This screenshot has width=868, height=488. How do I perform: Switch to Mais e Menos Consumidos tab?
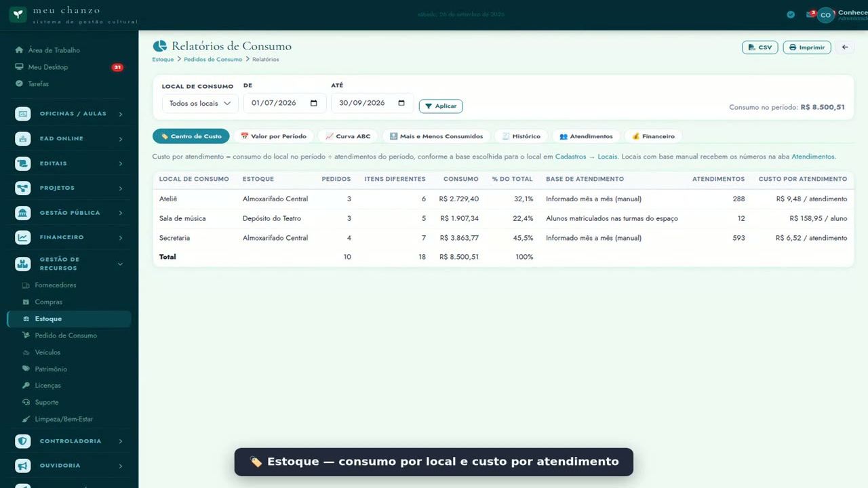[436, 136]
